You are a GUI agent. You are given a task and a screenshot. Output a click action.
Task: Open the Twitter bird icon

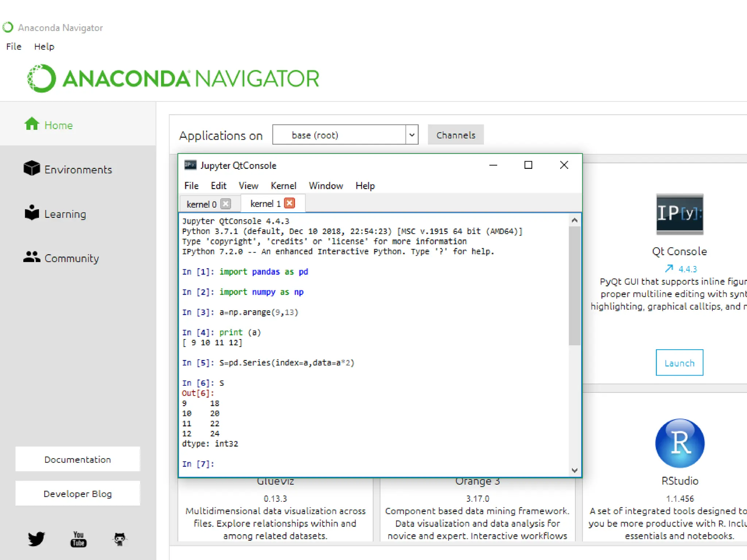point(36,539)
